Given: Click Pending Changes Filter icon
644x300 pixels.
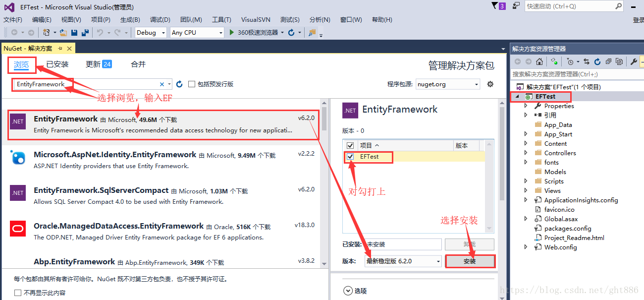Looking at the screenshot, I should [571, 61].
